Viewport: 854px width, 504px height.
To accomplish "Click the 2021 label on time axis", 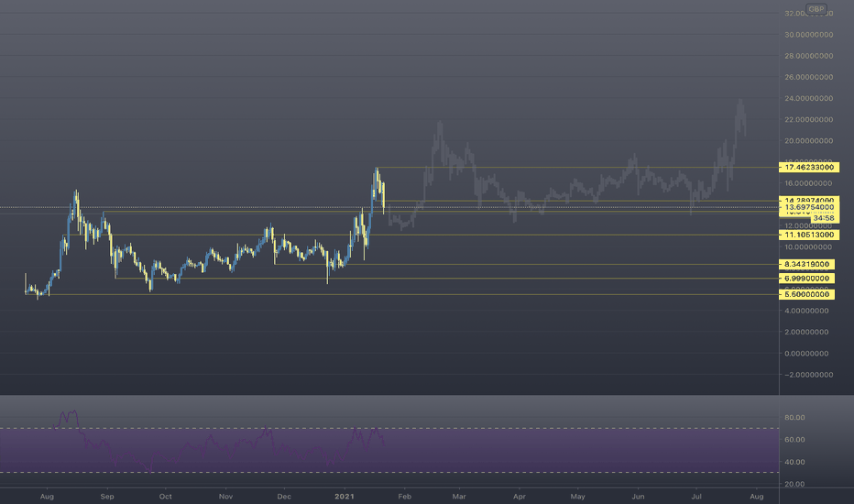I will click(345, 497).
